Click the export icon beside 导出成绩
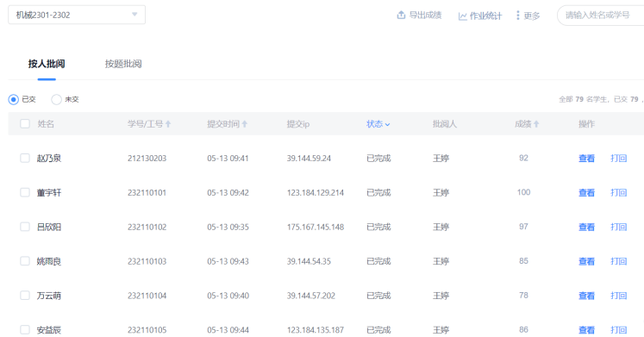Screen dimensions: 644x337 click(x=401, y=15)
